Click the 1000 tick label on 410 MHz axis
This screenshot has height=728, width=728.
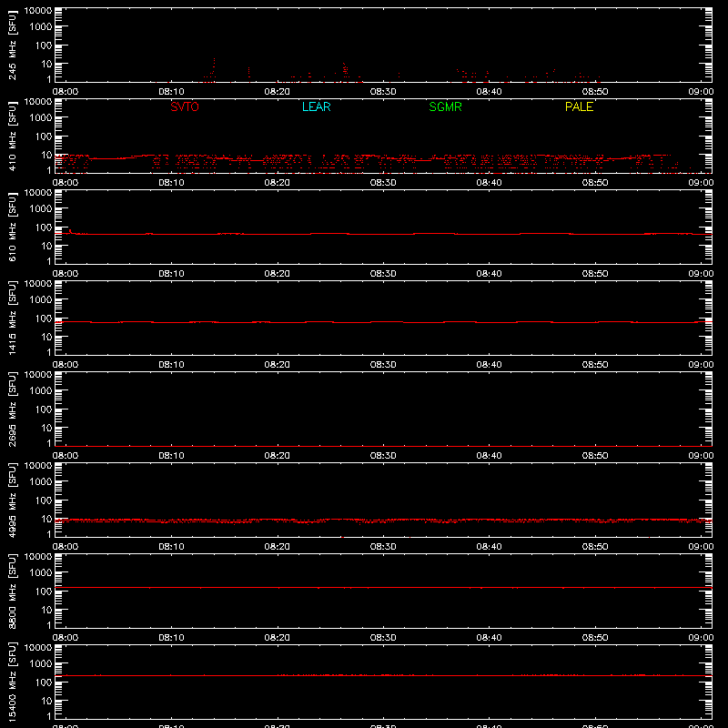click(x=41, y=118)
